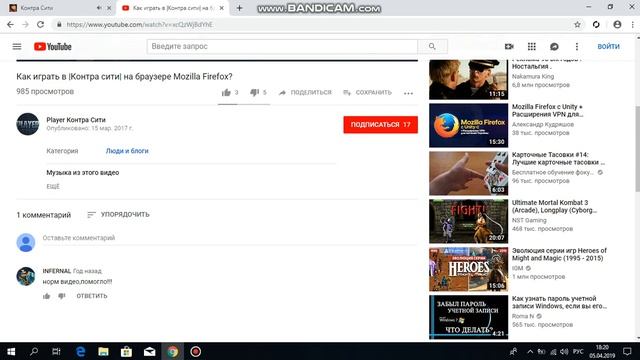Open Ultimate Mortal Kombat 3 video thumbnail
The width and height of the screenshot is (640, 360).
coord(469,221)
